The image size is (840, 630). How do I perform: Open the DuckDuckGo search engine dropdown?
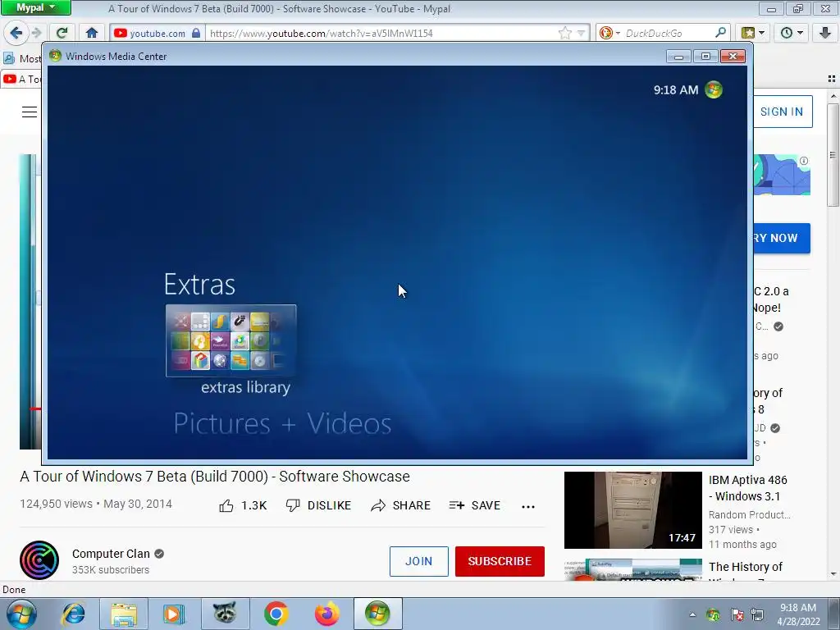609,33
